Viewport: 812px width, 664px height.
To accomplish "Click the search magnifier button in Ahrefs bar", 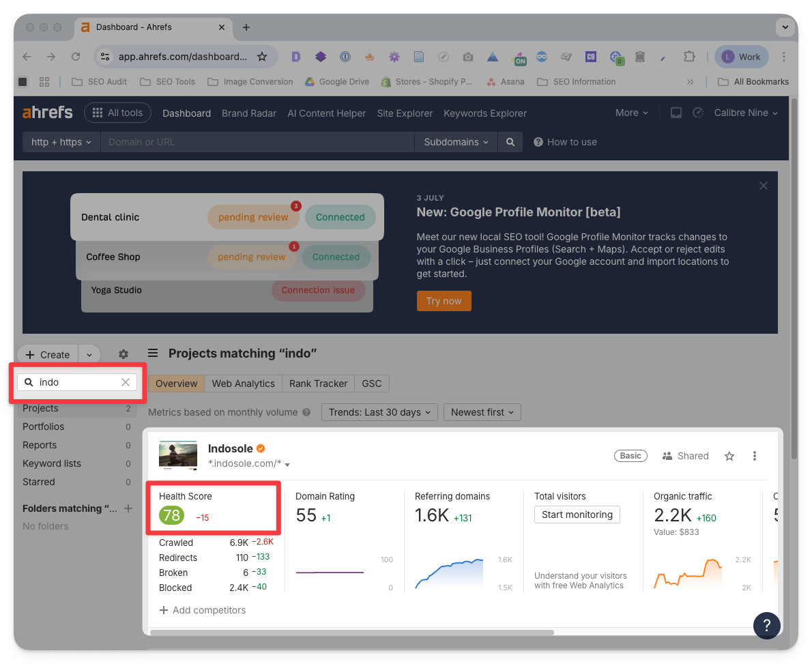I will click(510, 142).
